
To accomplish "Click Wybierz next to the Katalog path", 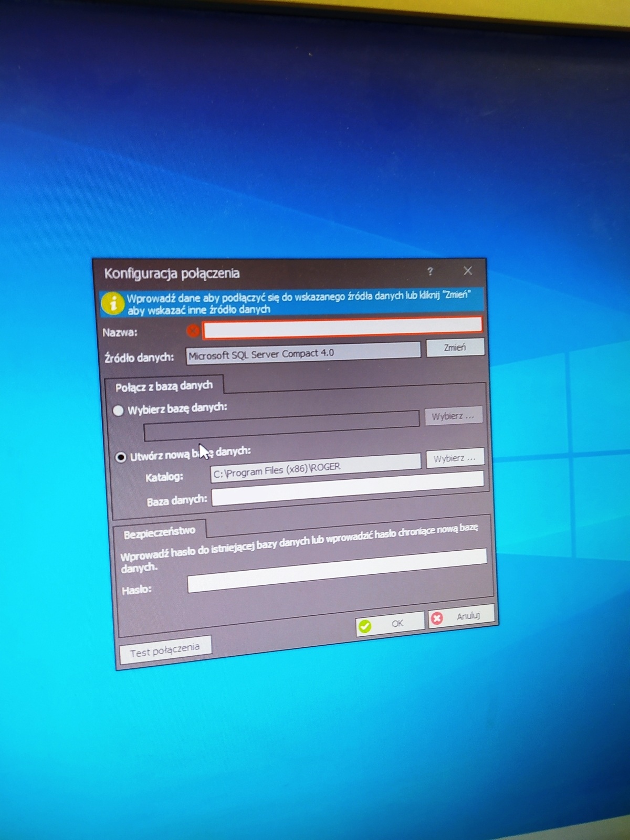I will pos(454,458).
